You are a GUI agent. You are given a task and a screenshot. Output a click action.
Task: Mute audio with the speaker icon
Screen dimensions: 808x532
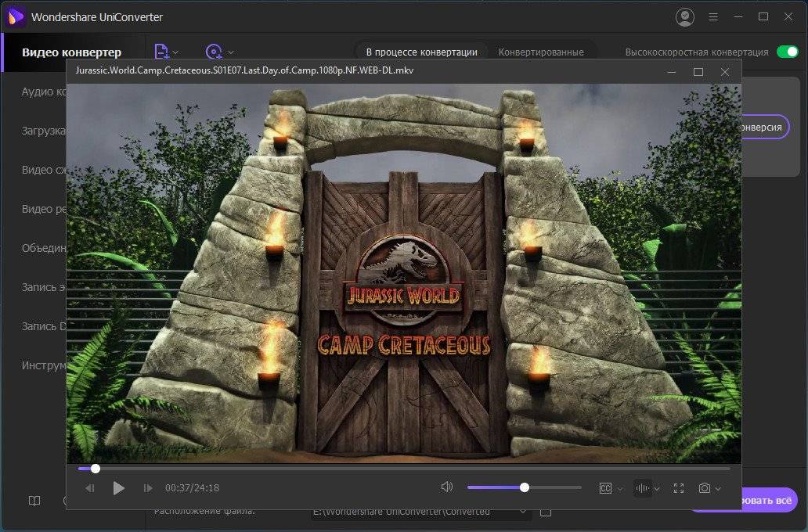[x=447, y=487]
